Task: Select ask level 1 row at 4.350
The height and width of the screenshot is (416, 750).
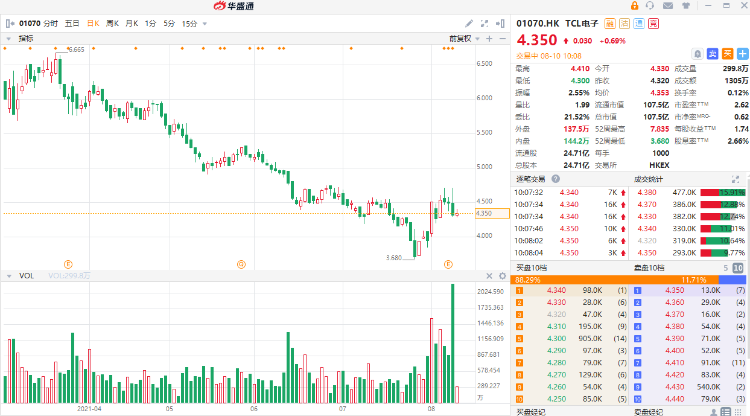Action: (689, 290)
